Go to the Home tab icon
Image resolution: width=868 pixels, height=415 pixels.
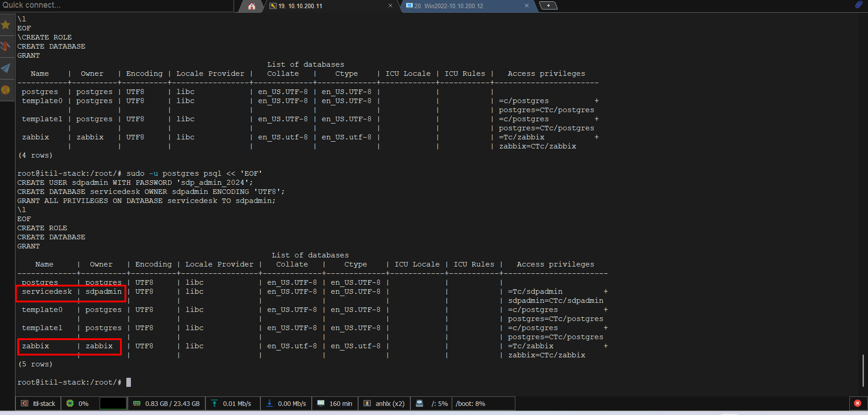pyautogui.click(x=252, y=6)
